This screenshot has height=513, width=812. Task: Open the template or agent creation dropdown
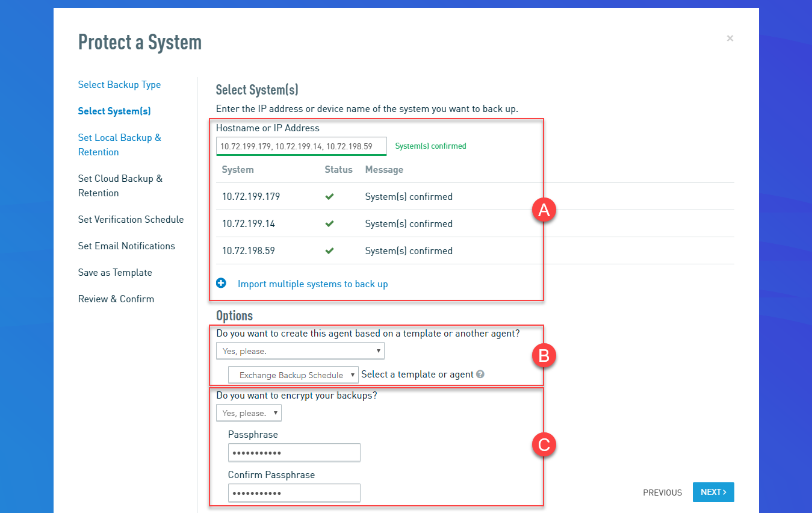coord(300,351)
